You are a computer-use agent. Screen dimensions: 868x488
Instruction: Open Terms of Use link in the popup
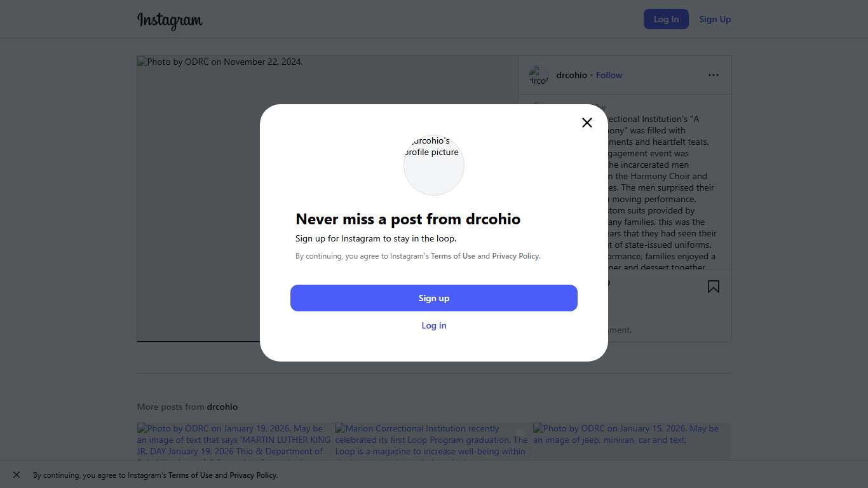coord(453,256)
